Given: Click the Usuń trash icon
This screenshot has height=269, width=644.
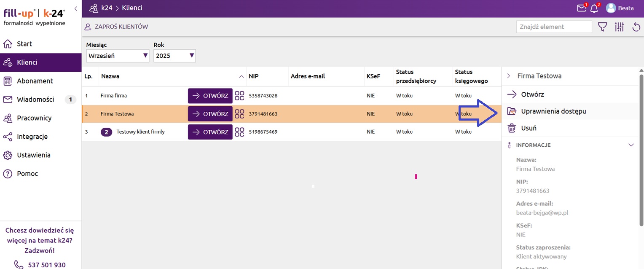Looking at the screenshot, I should [511, 128].
